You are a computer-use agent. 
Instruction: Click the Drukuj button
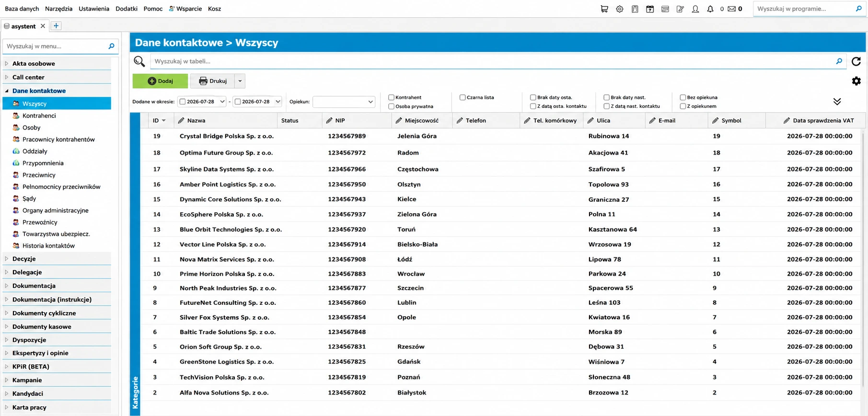pos(212,81)
